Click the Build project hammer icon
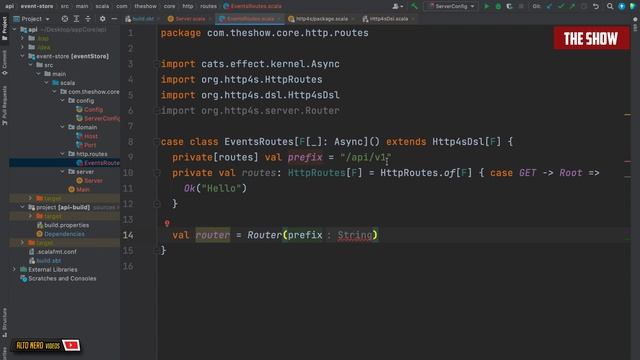 (414, 6)
